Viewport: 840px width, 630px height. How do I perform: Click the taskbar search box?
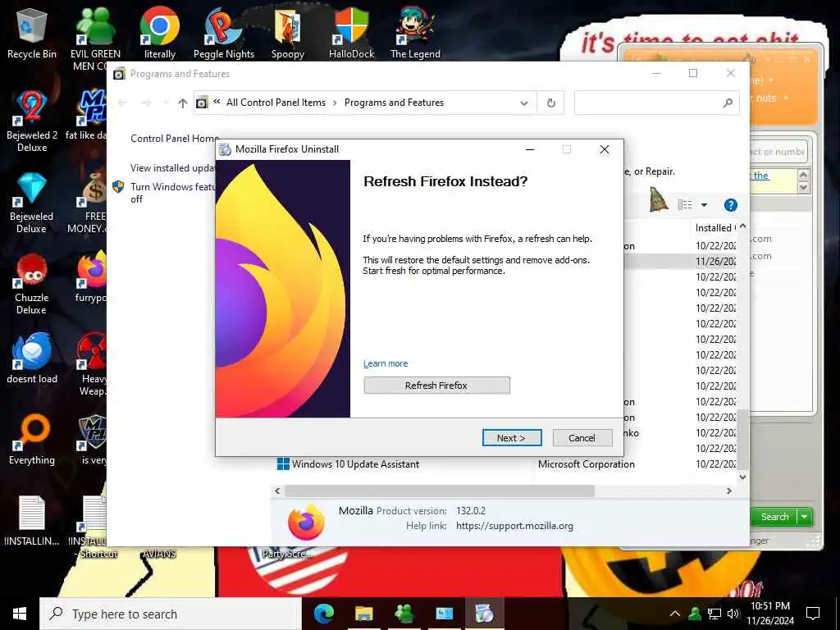point(171,614)
